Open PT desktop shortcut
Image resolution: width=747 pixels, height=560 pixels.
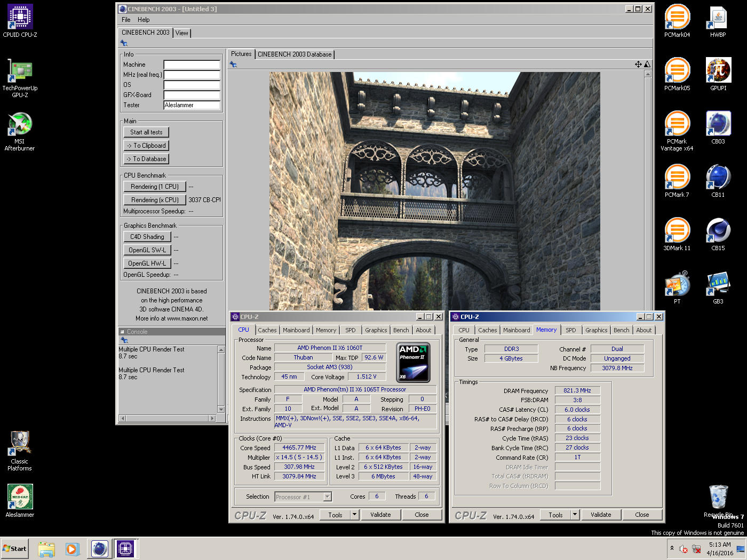coord(677,288)
